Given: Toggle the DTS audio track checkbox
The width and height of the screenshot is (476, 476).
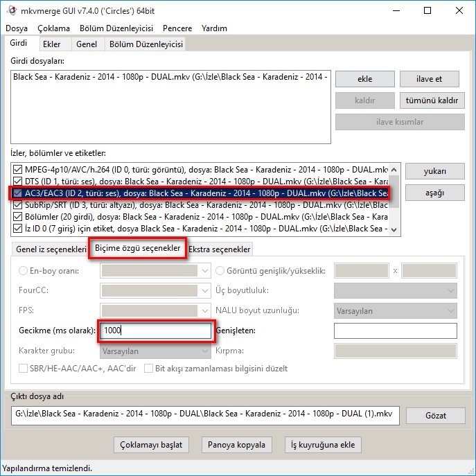Looking at the screenshot, I should tap(17, 181).
